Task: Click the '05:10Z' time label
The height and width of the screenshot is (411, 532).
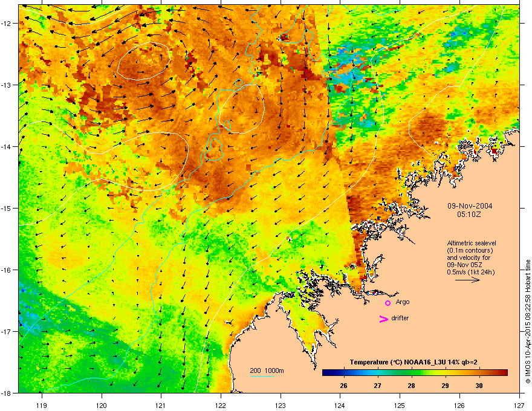Action: 469,215
